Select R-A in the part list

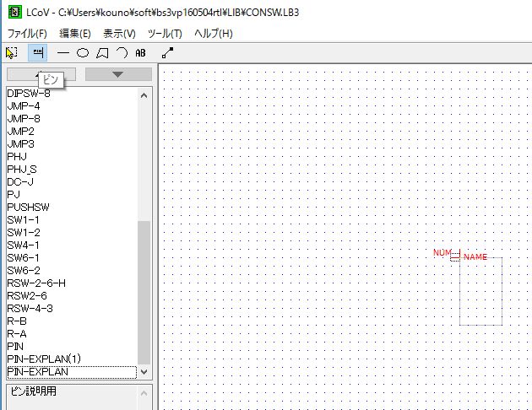click(72, 334)
